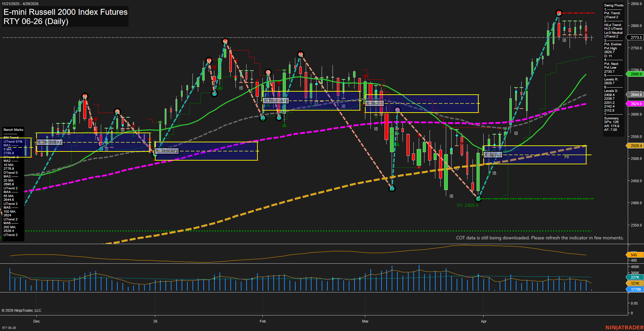Click the Swing Pivots panel heading

614,5
